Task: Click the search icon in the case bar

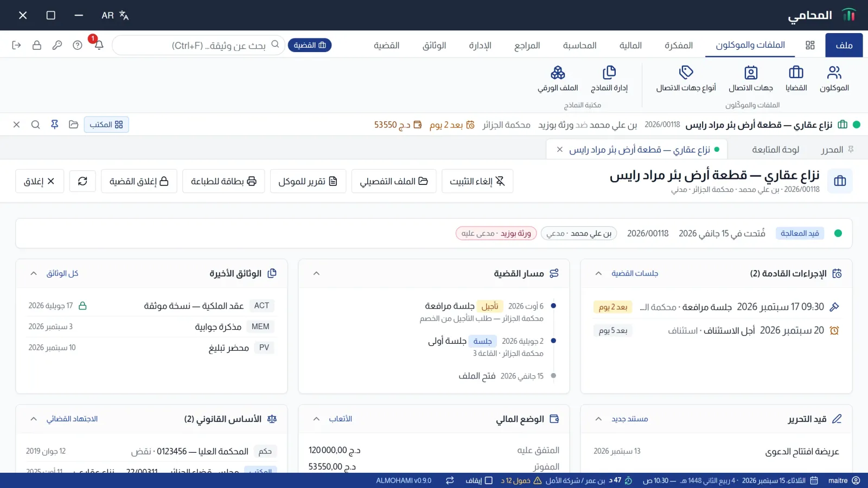Action: 35,125
